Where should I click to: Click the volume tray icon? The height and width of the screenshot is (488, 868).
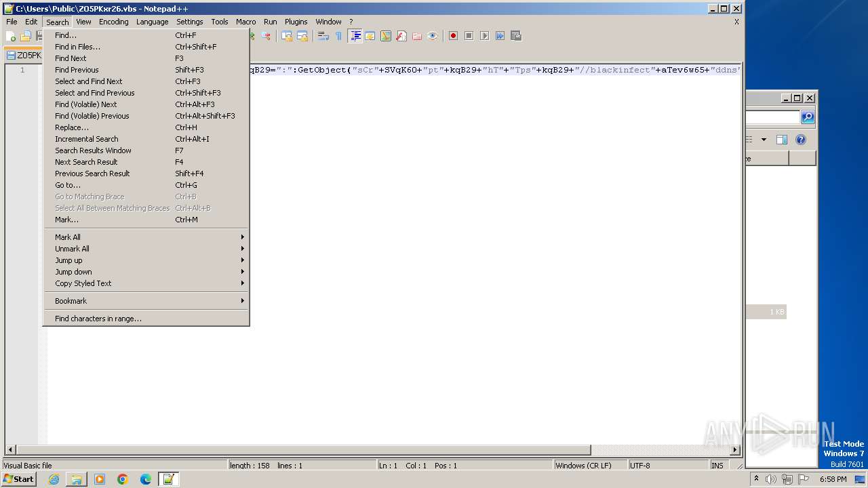click(771, 479)
